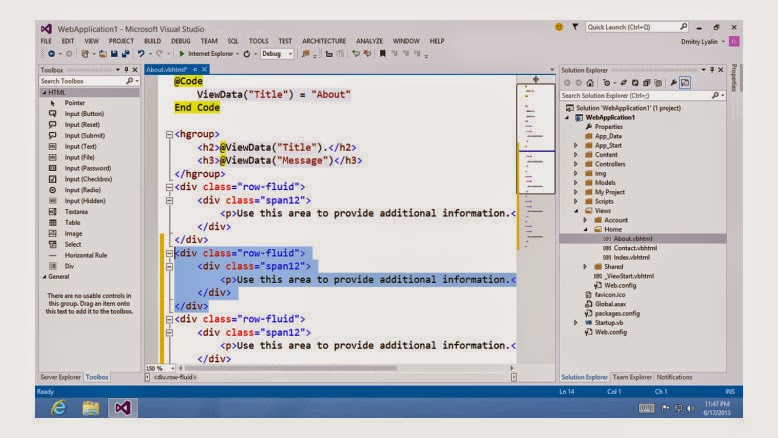
Task: Click the Dmitry Lyalin account name
Action: pyautogui.click(x=699, y=42)
